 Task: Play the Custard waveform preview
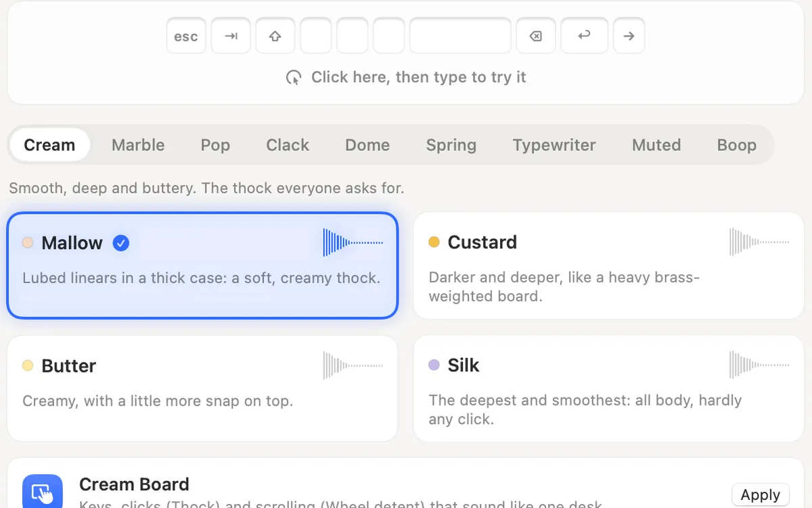(x=759, y=242)
